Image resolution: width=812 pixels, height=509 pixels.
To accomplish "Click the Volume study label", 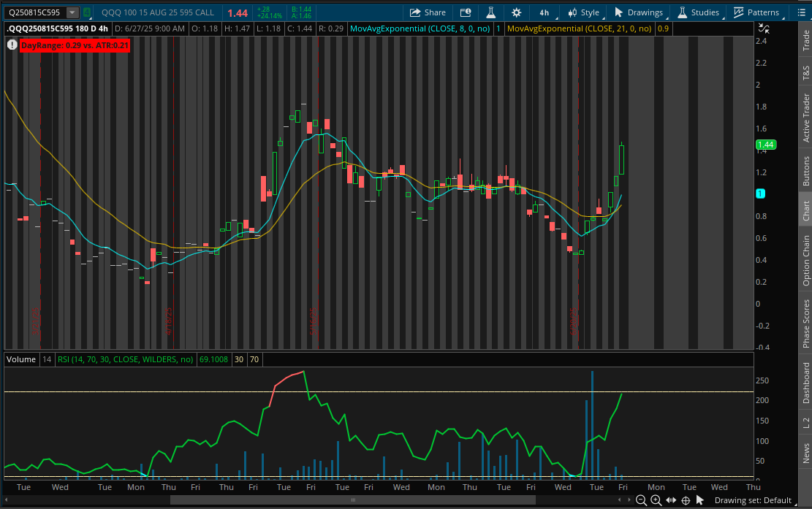I will pos(21,359).
